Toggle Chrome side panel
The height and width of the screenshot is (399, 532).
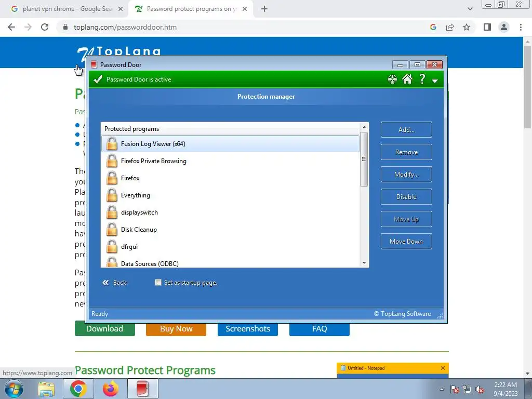[x=487, y=27]
